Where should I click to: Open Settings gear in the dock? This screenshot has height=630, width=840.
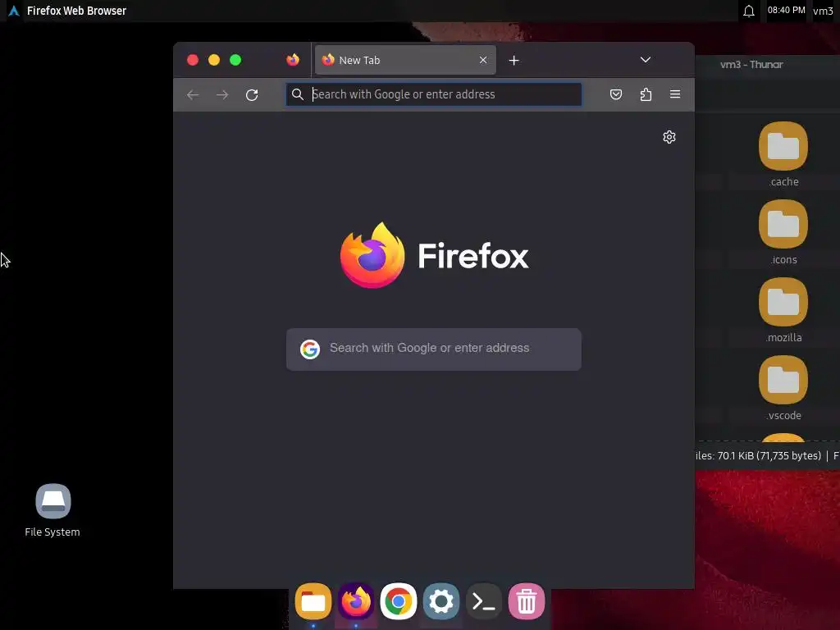pyautogui.click(x=441, y=601)
